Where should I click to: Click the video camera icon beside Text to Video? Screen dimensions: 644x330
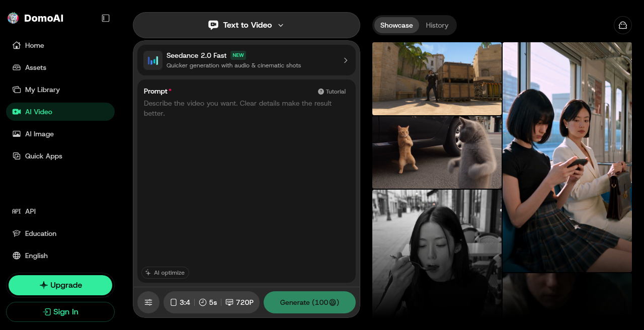pyautogui.click(x=213, y=25)
